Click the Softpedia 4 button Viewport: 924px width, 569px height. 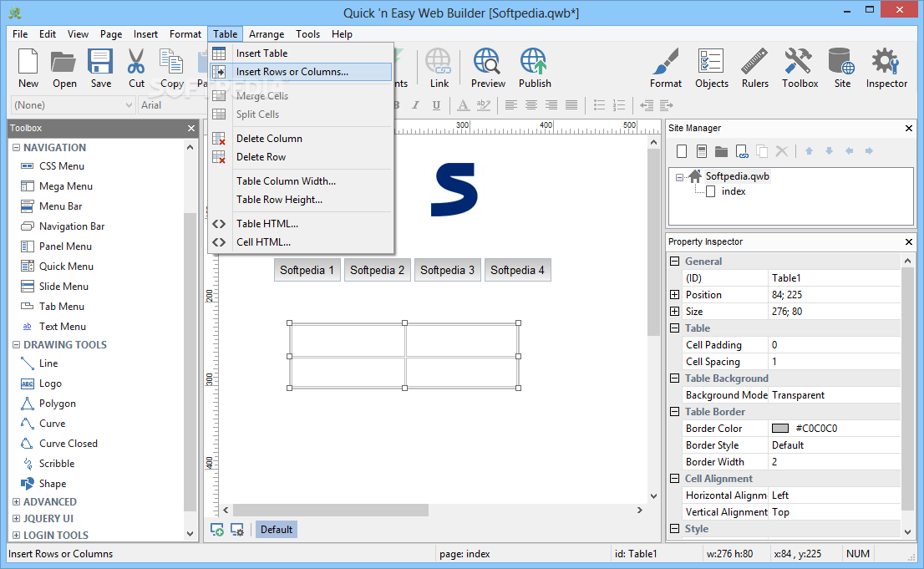(517, 270)
